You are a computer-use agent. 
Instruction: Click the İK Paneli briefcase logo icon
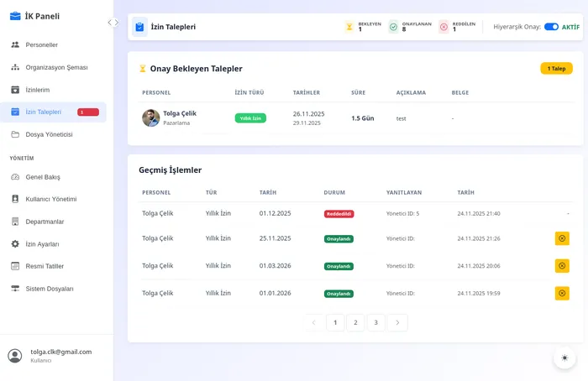[16, 16]
